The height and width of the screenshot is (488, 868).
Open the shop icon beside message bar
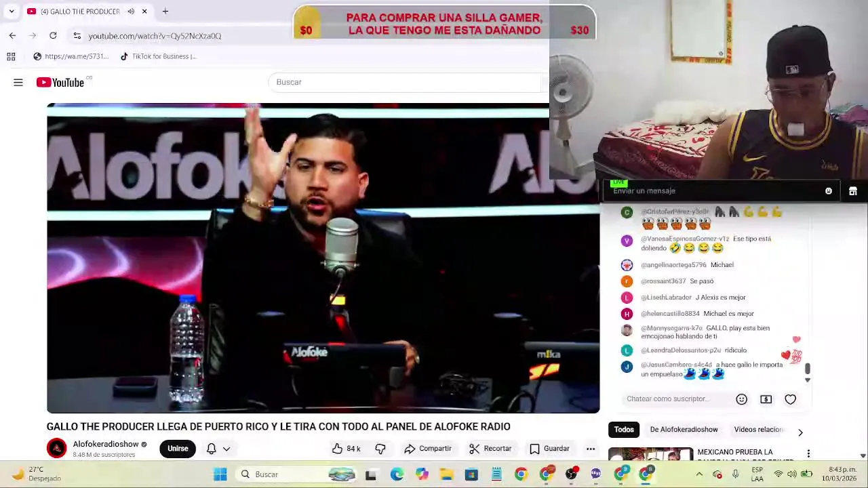[853, 191]
